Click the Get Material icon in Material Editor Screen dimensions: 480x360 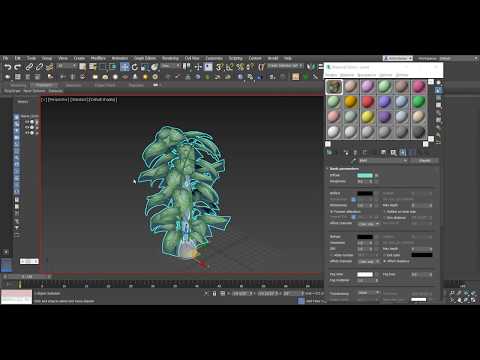329,153
